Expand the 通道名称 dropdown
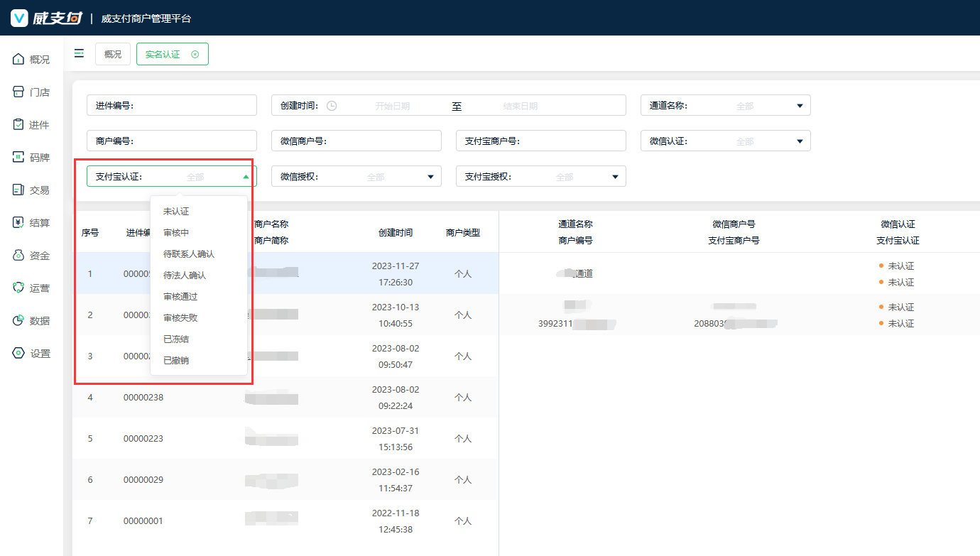This screenshot has height=556, width=980. point(799,106)
